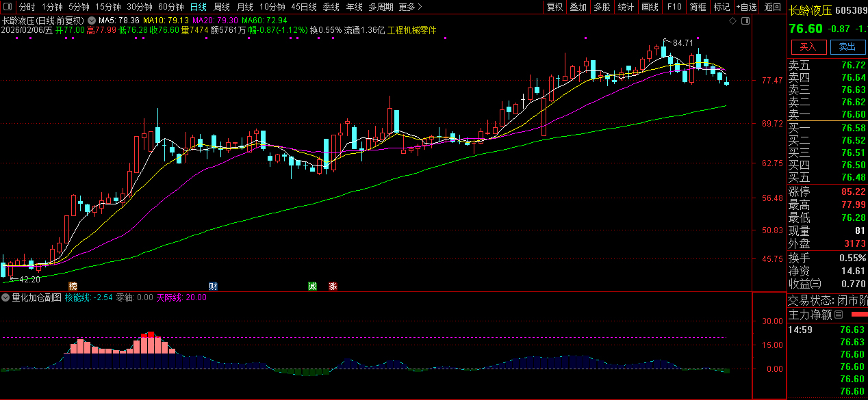
Task: Click MA5: 78.36 indicator label
Action: pyautogui.click(x=120, y=21)
